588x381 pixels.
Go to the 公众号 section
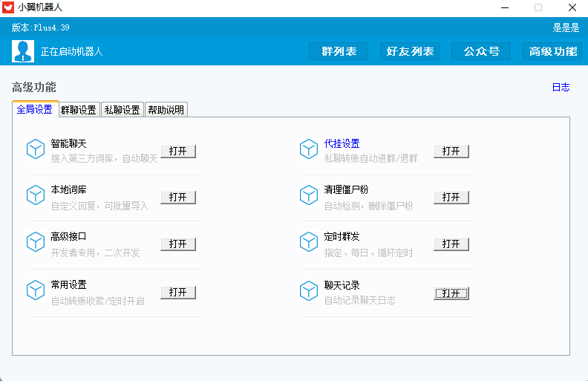[x=481, y=51]
